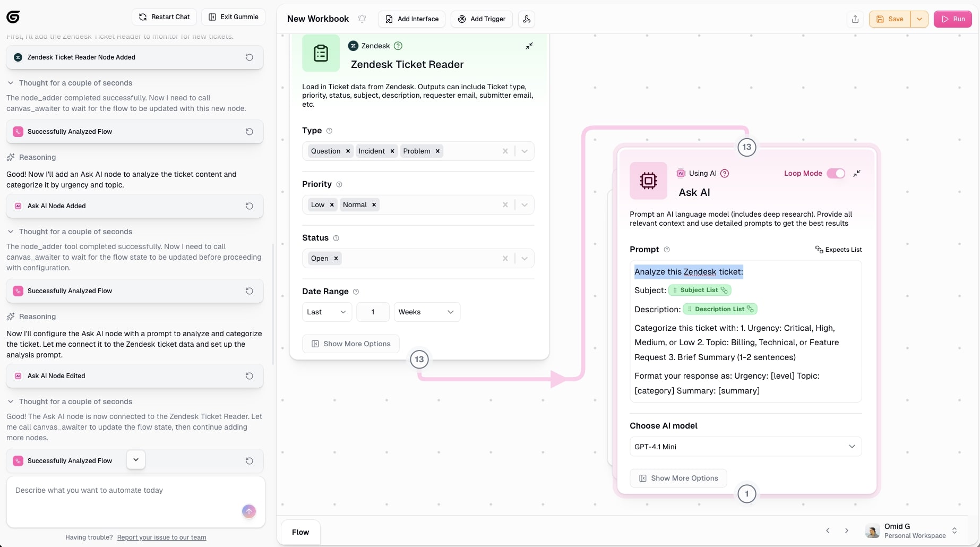The height and width of the screenshot is (547, 980).
Task: Toggle Loop Mode on Ask AI node
Action: coord(836,174)
